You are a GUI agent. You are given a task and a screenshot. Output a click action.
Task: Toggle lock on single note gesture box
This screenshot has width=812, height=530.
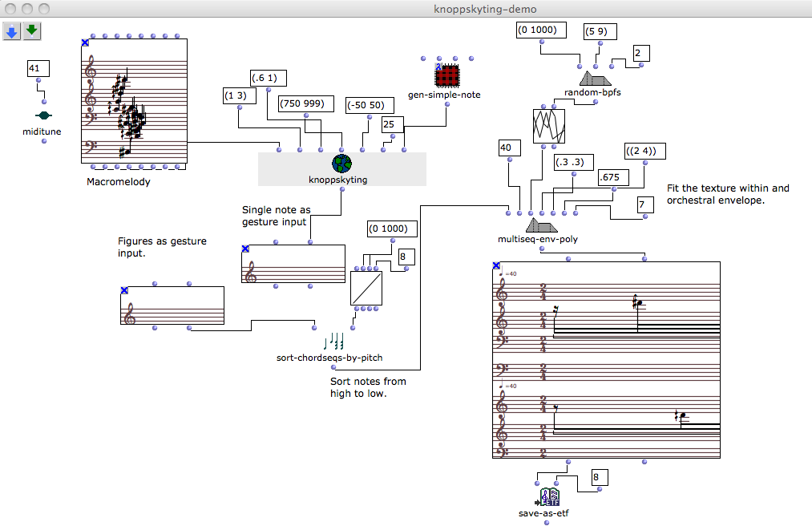coord(246,250)
